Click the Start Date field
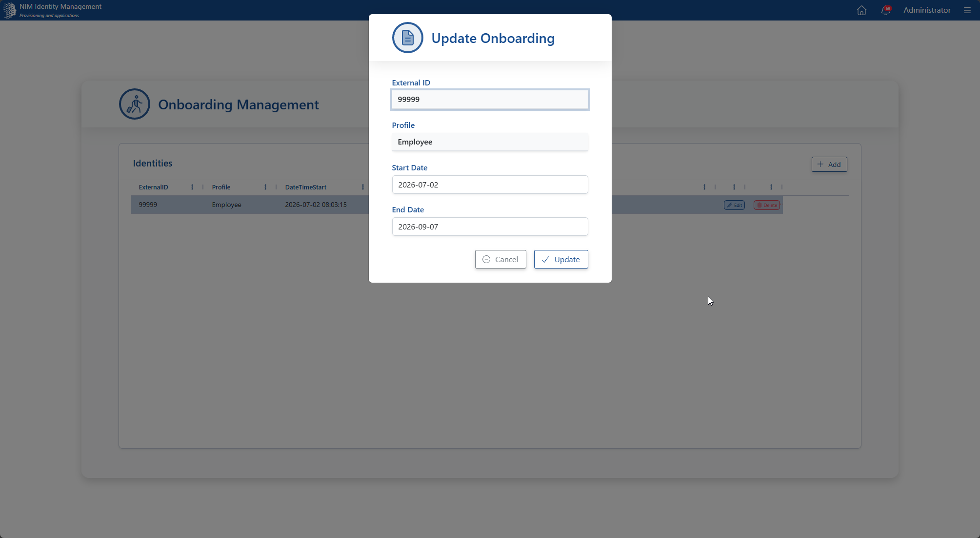Image resolution: width=980 pixels, height=538 pixels. click(x=490, y=185)
